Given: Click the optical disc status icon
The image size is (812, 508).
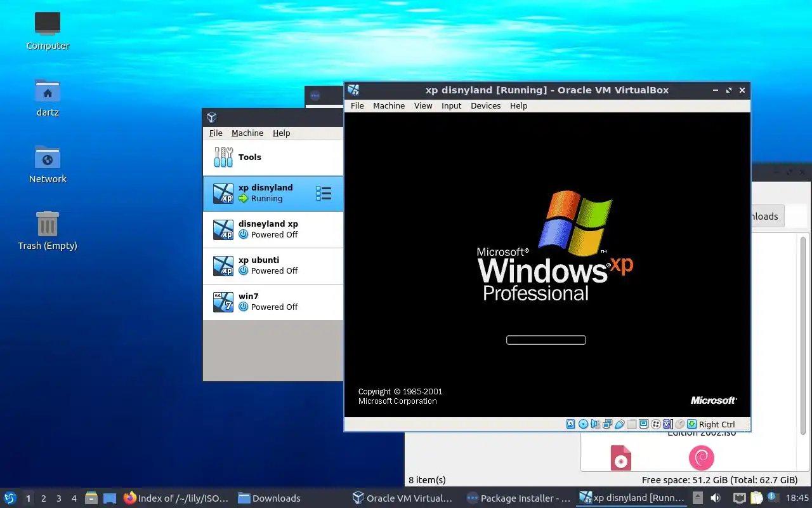Looking at the screenshot, I should (x=583, y=424).
